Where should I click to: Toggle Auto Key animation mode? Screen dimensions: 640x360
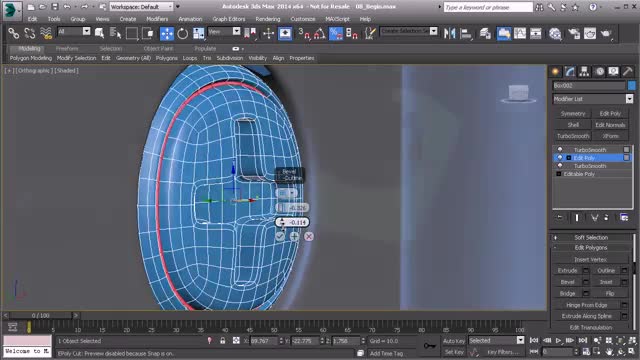(453, 341)
